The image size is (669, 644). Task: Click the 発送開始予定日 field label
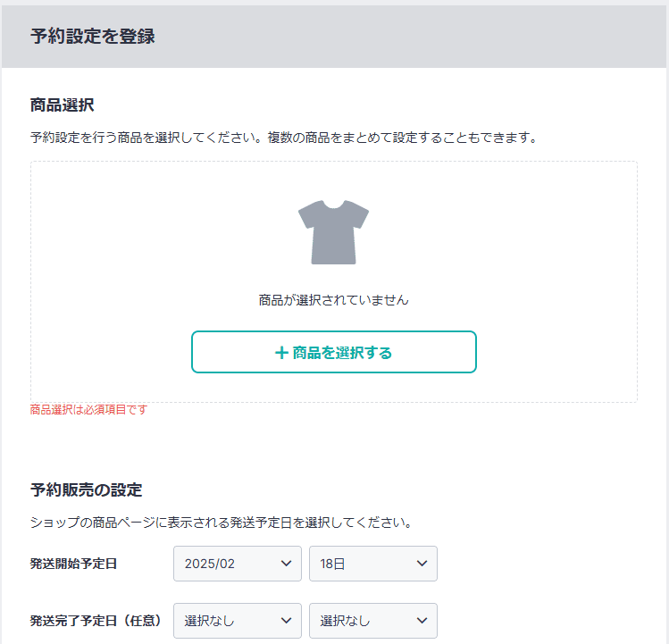73,564
